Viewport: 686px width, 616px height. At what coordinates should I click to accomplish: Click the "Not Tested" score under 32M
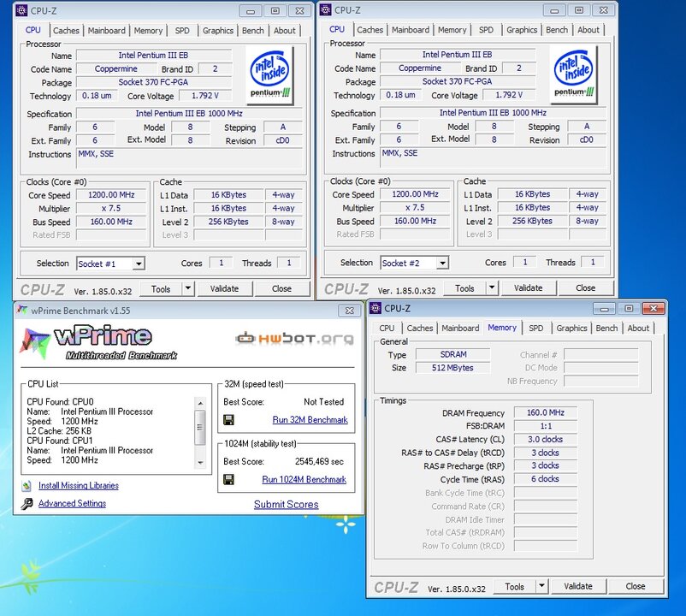323,402
